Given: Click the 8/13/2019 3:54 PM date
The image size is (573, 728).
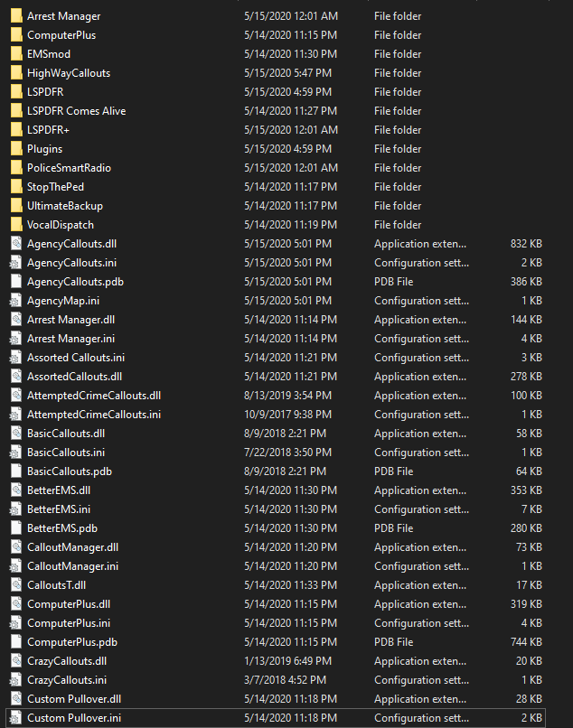Looking at the screenshot, I should pyautogui.click(x=288, y=396).
